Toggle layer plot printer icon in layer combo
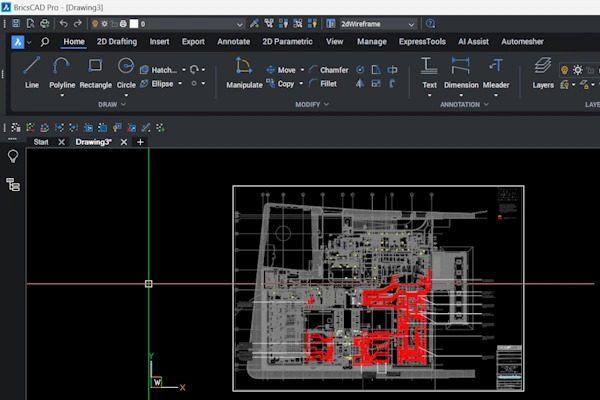600x400 pixels. [123, 24]
